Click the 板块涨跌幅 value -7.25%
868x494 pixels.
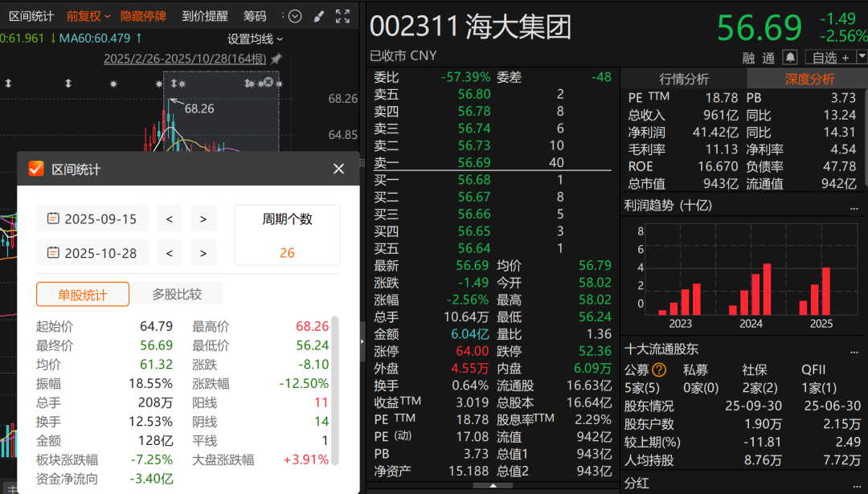[x=151, y=459]
